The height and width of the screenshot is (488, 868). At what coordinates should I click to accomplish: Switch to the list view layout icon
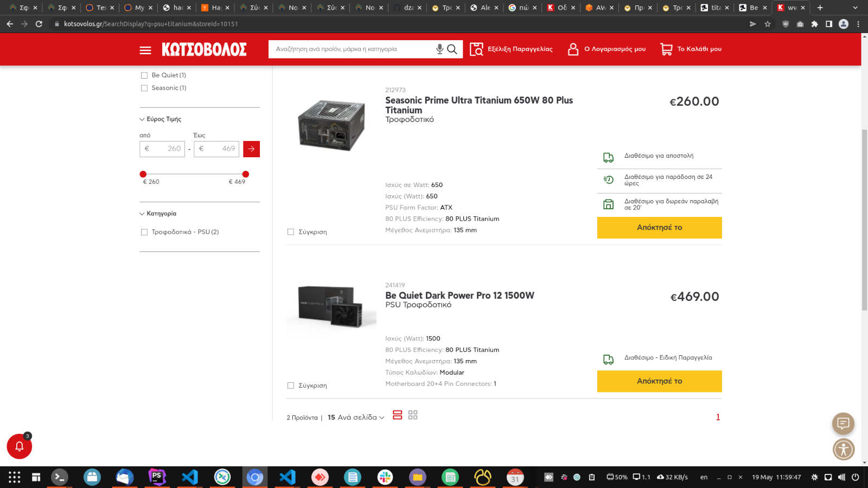pos(398,415)
